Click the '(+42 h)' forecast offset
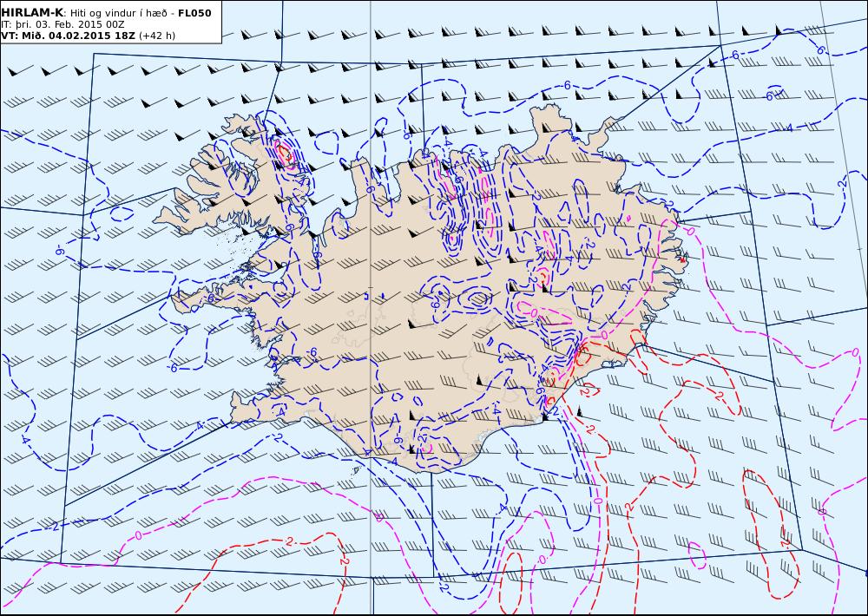The image size is (868, 616). [156, 36]
